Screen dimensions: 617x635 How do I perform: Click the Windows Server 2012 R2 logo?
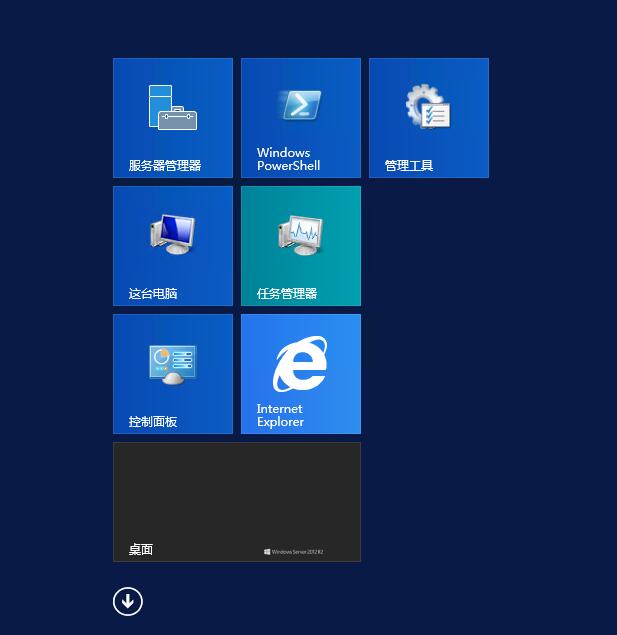[294, 551]
